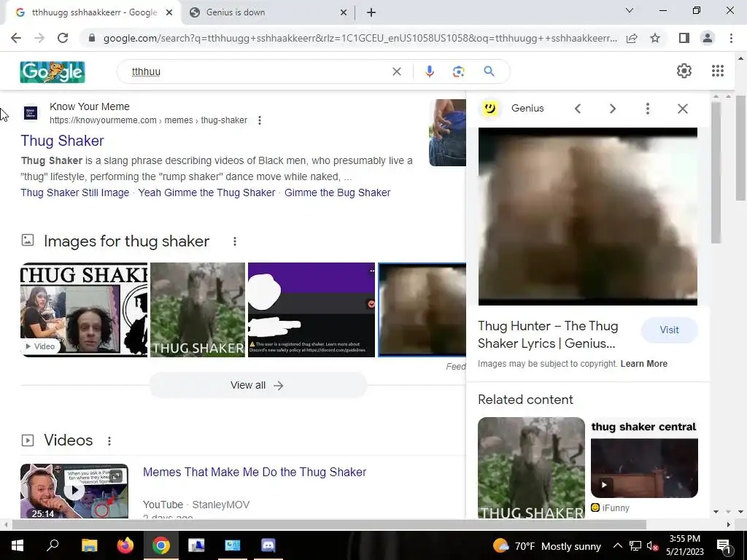Open Chrome three-dot menu

pyautogui.click(x=731, y=38)
